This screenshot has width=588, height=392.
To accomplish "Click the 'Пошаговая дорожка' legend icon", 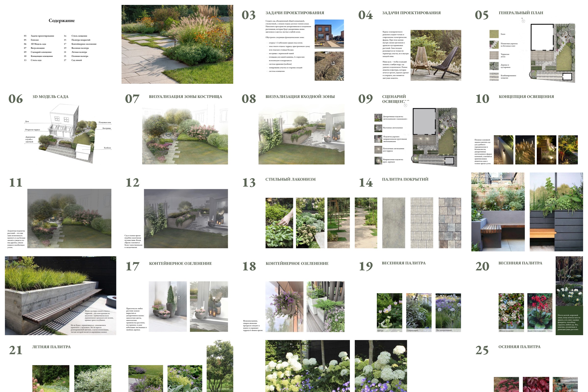I will coord(494,45).
